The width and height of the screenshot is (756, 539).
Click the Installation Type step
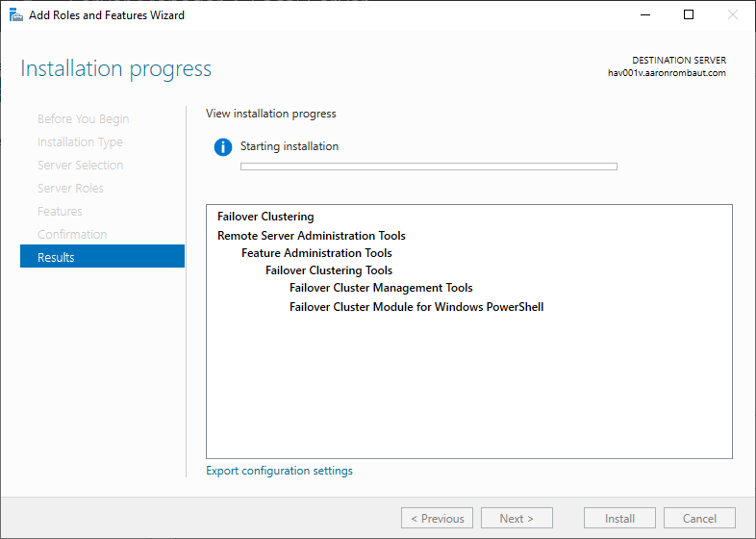coord(80,141)
